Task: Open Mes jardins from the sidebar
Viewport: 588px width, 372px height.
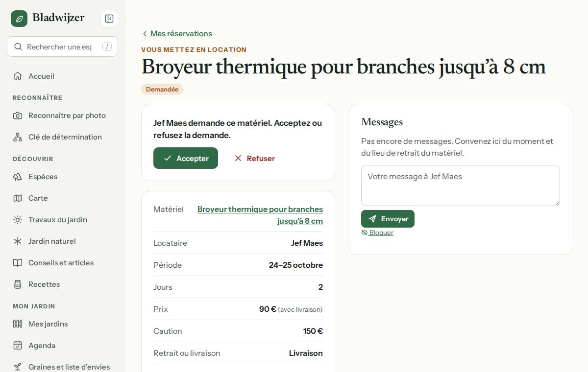Action: (x=63, y=324)
